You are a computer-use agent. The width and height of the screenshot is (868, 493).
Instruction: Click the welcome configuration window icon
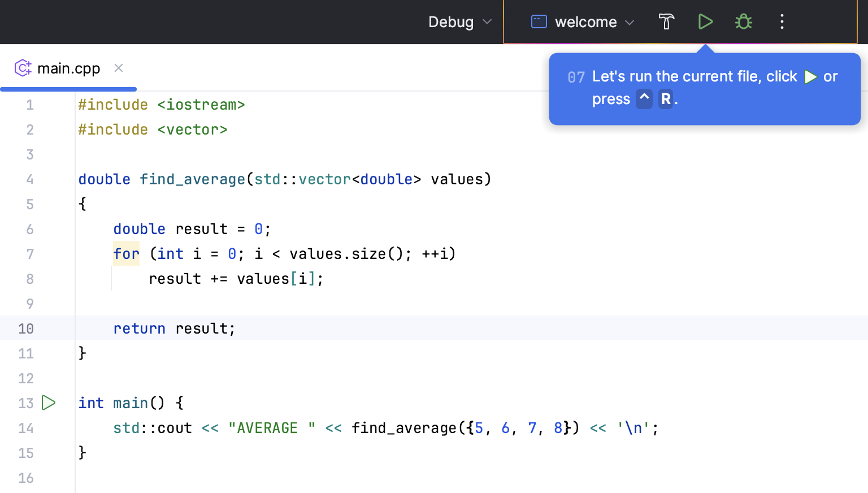coord(539,22)
